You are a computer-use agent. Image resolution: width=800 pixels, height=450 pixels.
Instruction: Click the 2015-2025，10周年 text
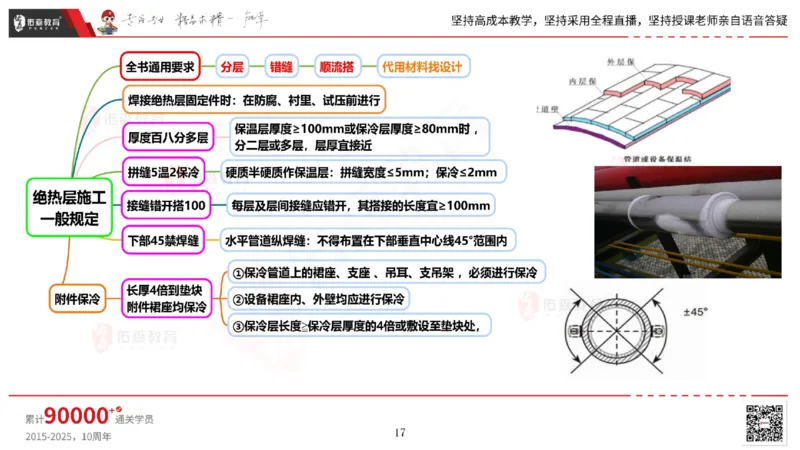tap(68, 437)
